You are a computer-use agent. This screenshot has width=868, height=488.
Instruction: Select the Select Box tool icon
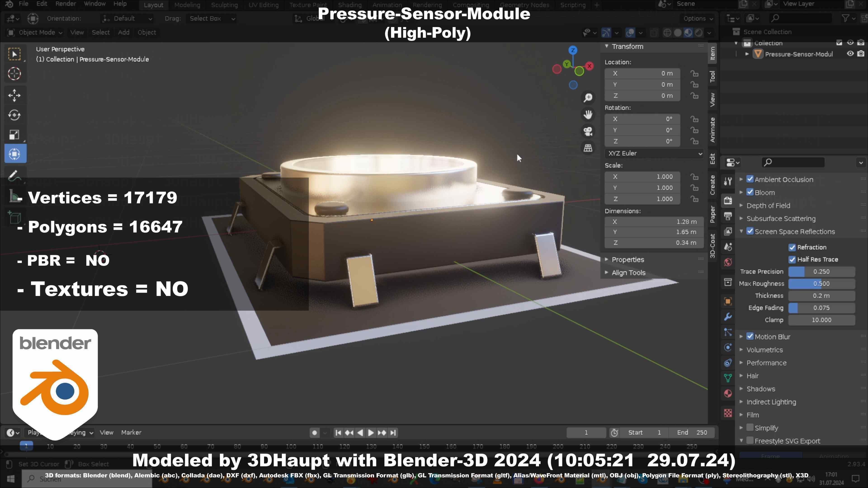click(14, 54)
